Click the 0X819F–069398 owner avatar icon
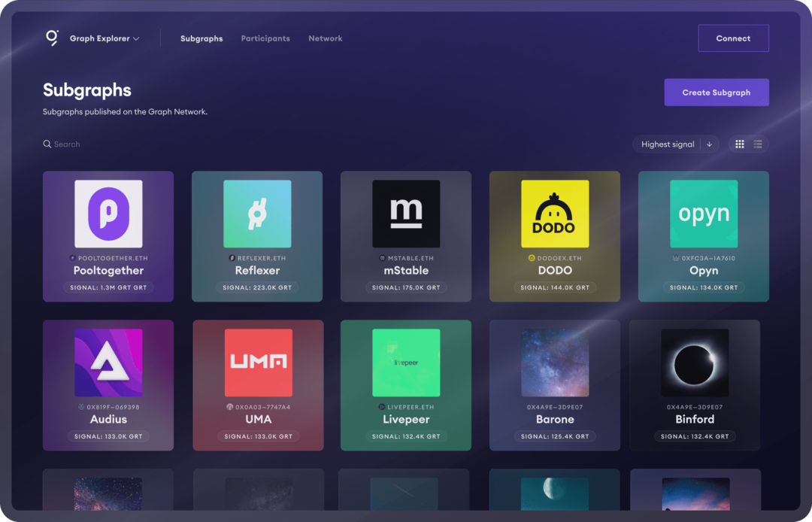This screenshot has height=522, width=812. (x=81, y=406)
